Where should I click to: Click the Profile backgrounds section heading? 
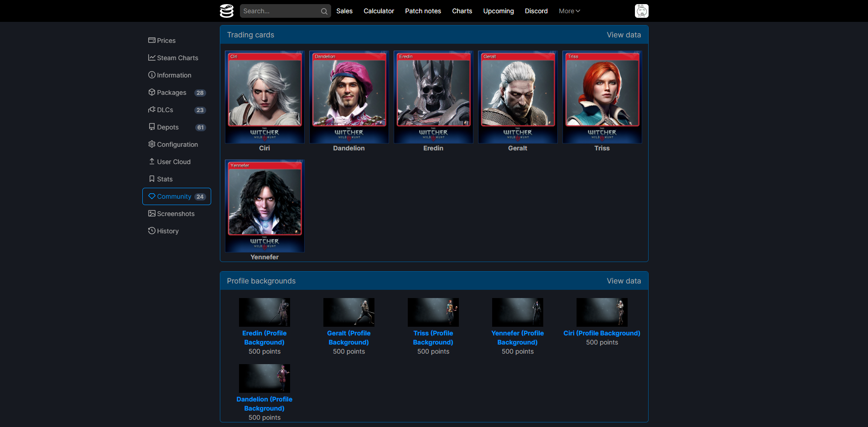[x=261, y=281]
